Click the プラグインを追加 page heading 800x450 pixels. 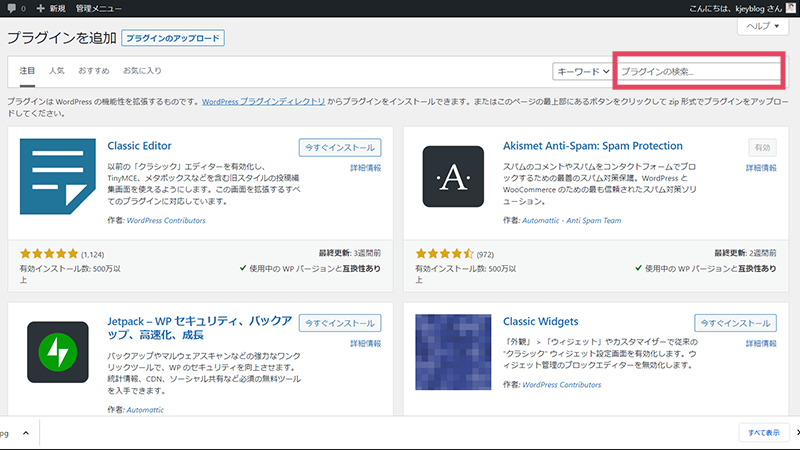point(62,38)
